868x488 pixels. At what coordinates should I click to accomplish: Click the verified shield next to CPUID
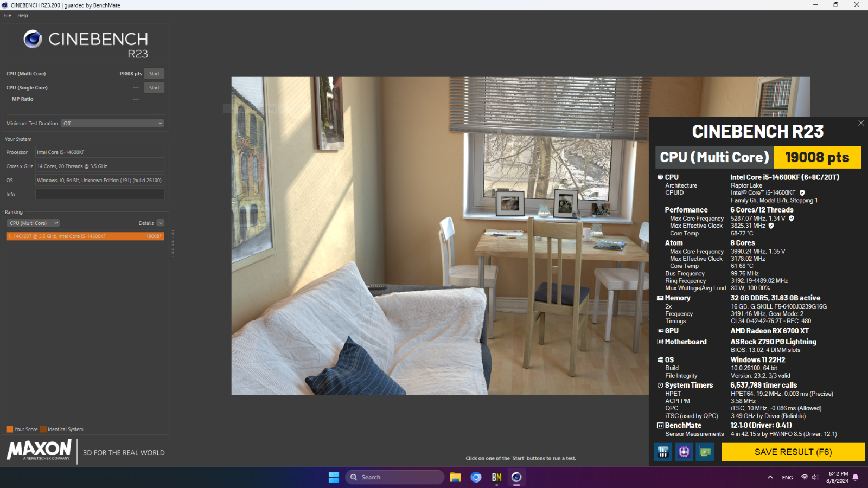click(x=802, y=193)
